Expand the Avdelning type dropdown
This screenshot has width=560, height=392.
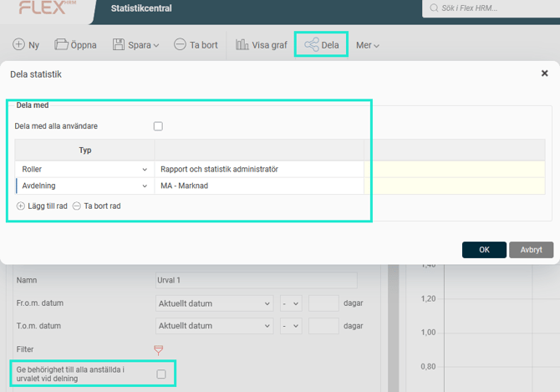pyautogui.click(x=145, y=186)
